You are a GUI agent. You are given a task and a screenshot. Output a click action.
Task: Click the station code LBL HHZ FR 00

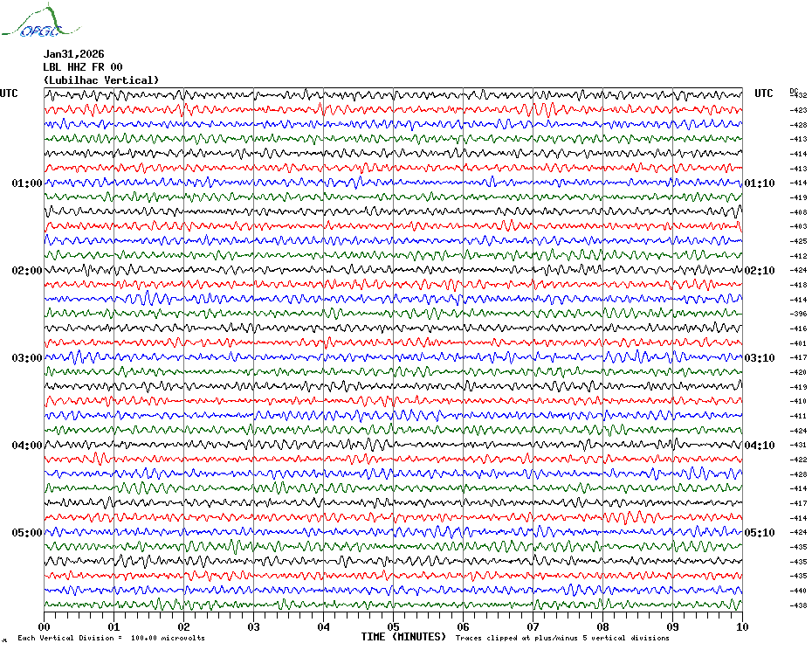[83, 67]
